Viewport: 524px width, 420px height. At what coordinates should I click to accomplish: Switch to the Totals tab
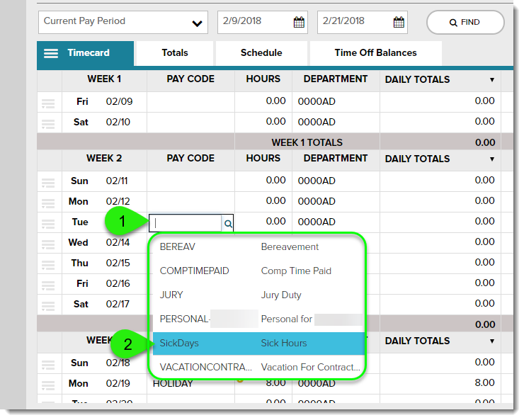[174, 53]
